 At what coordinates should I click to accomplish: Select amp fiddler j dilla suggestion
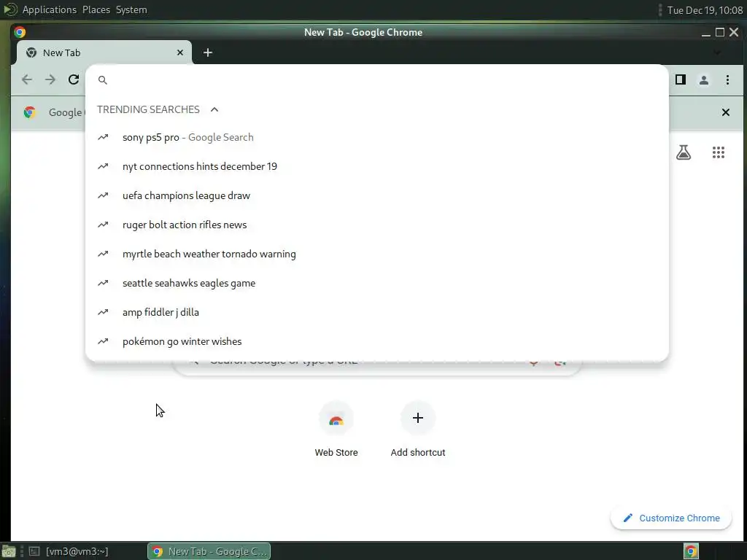tap(377, 312)
